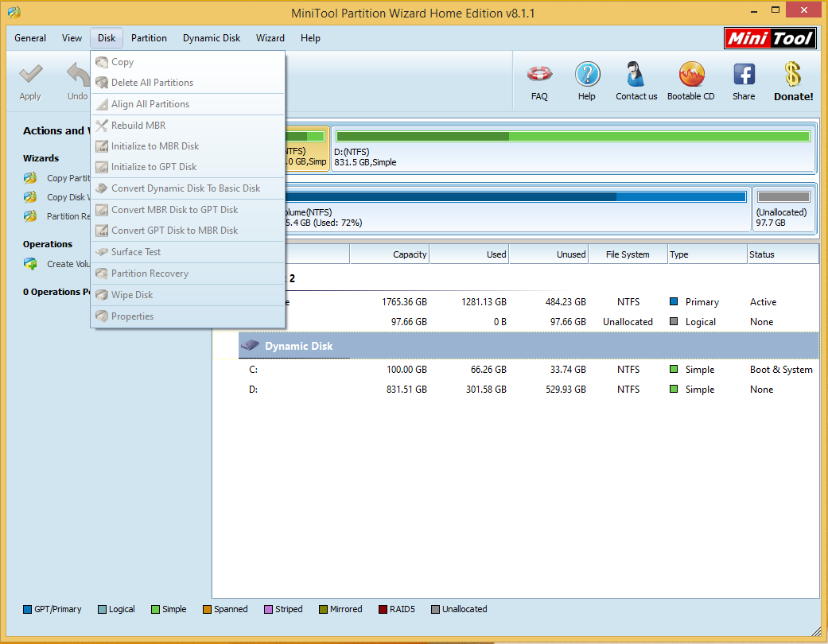The image size is (828, 644).
Task: Click the Bootable CD icon
Action: pos(691,74)
